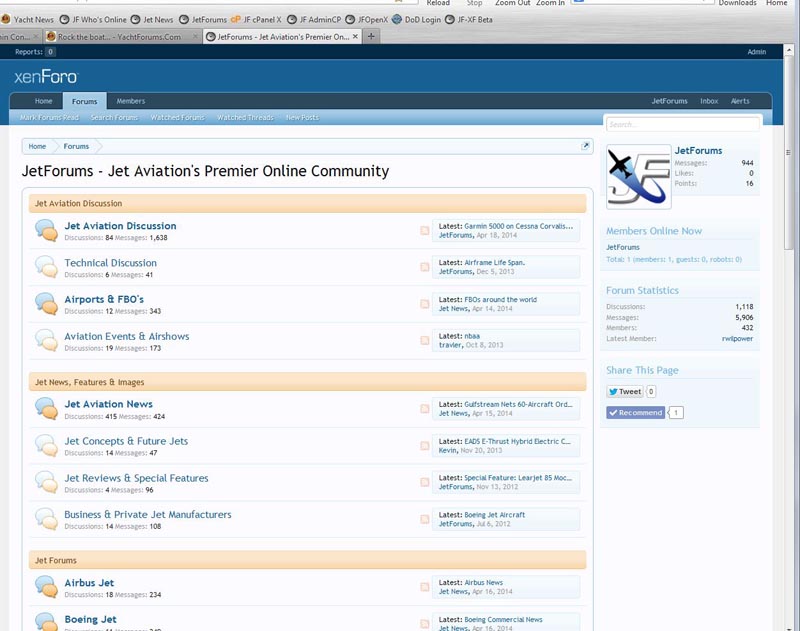This screenshot has height=631, width=800.
Task: Open JetForums account menu in navigation bar
Action: click(669, 101)
